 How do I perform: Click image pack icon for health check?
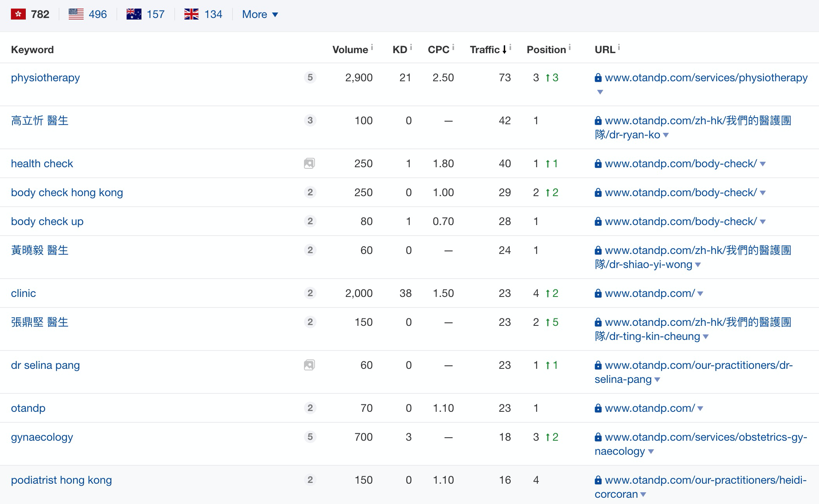point(309,163)
